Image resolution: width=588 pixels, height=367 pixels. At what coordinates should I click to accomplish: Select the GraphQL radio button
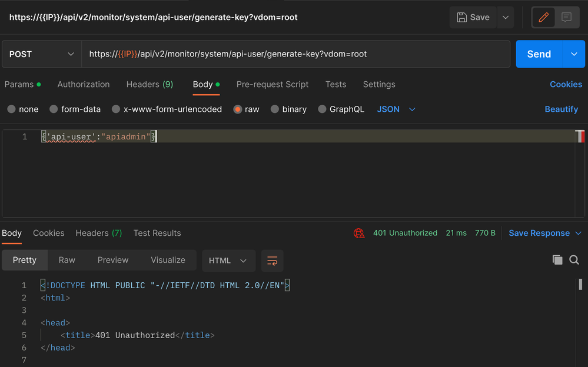coord(322,109)
